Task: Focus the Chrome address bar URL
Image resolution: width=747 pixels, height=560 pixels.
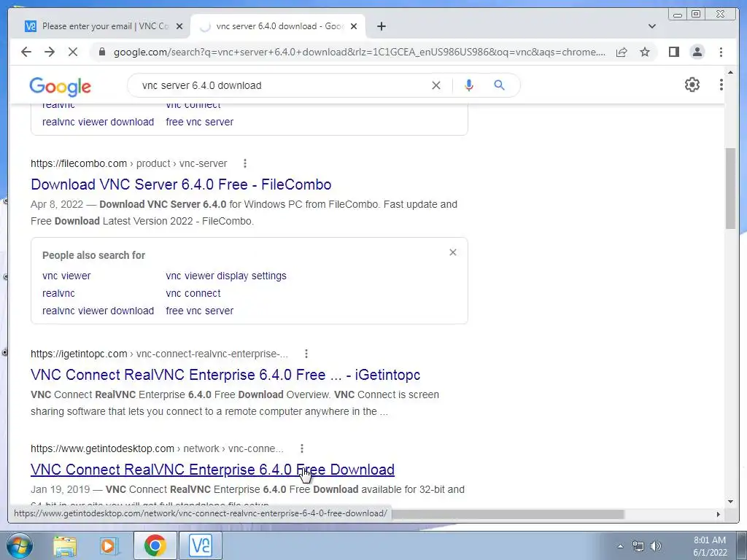Action: pos(360,52)
